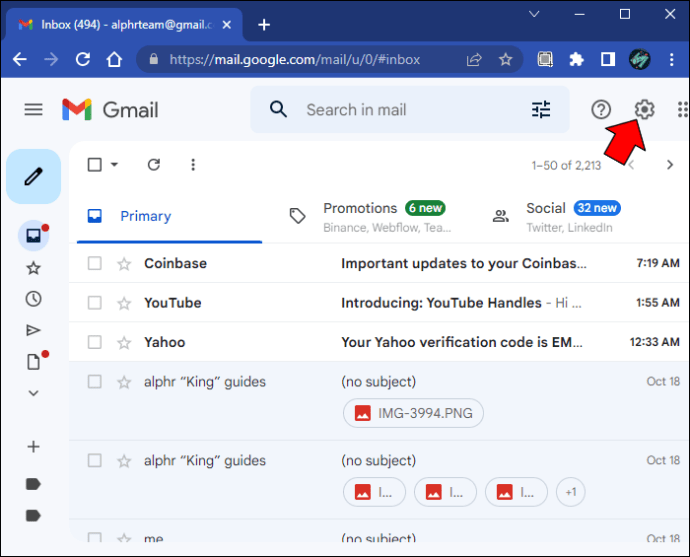Select checkbox of email with +1 attachments
Screen dimensions: 690x557
click(95, 461)
